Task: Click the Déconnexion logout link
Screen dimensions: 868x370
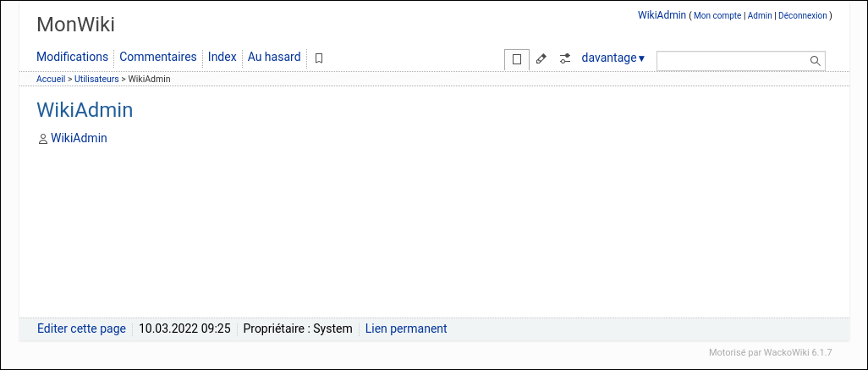Action: (802, 16)
